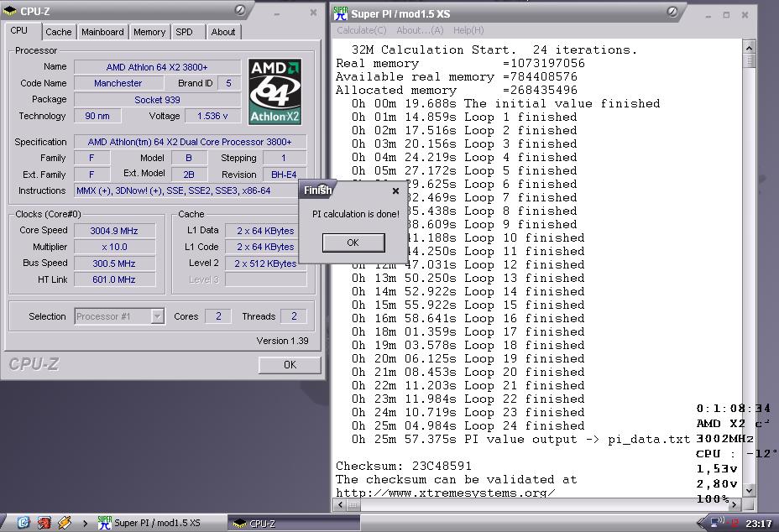Expand hidden system tray icons arrow

[701, 523]
